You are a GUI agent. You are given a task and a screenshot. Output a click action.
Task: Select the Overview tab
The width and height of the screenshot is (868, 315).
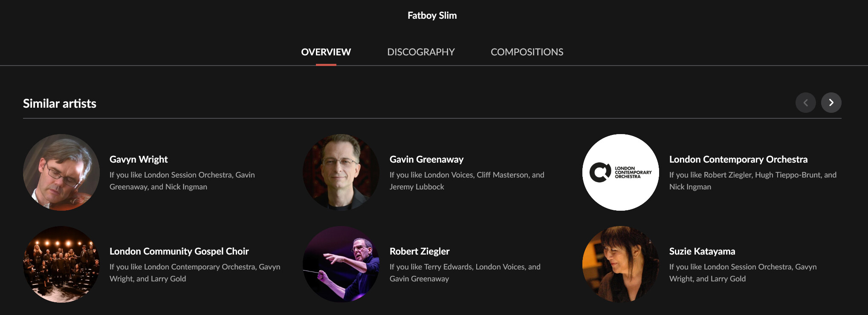click(326, 52)
